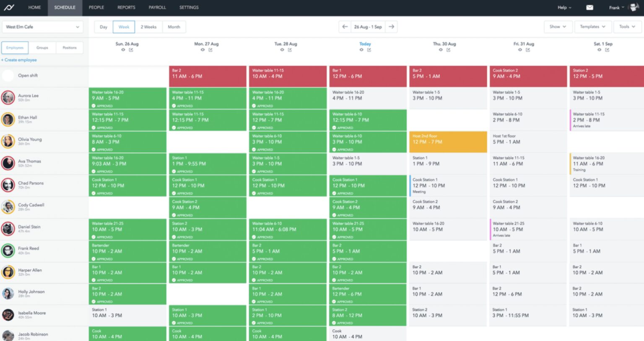Screen dimensions: 644x341
Task: Open Chad Parsons's Thursday shift marked Meeting
Action: click(448, 186)
